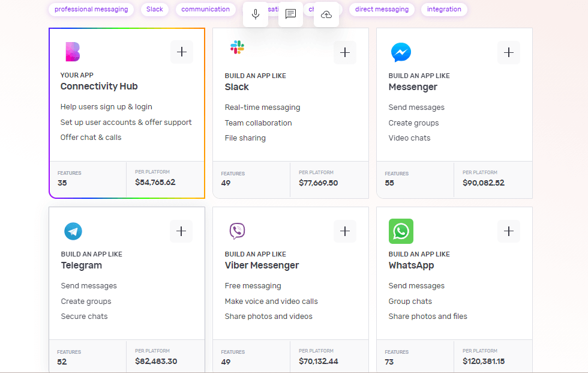Screen dimensions: 588x373
Task: Click 'Offer chat & calls' text
Action: tap(91, 138)
